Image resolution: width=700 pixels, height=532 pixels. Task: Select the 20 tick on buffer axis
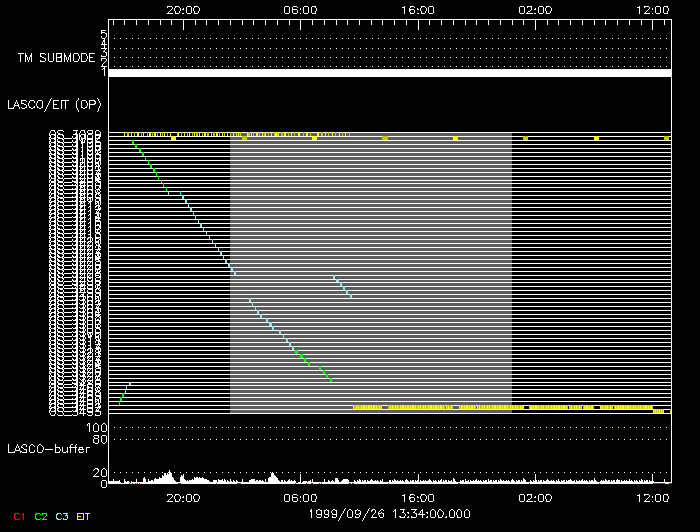[100, 473]
